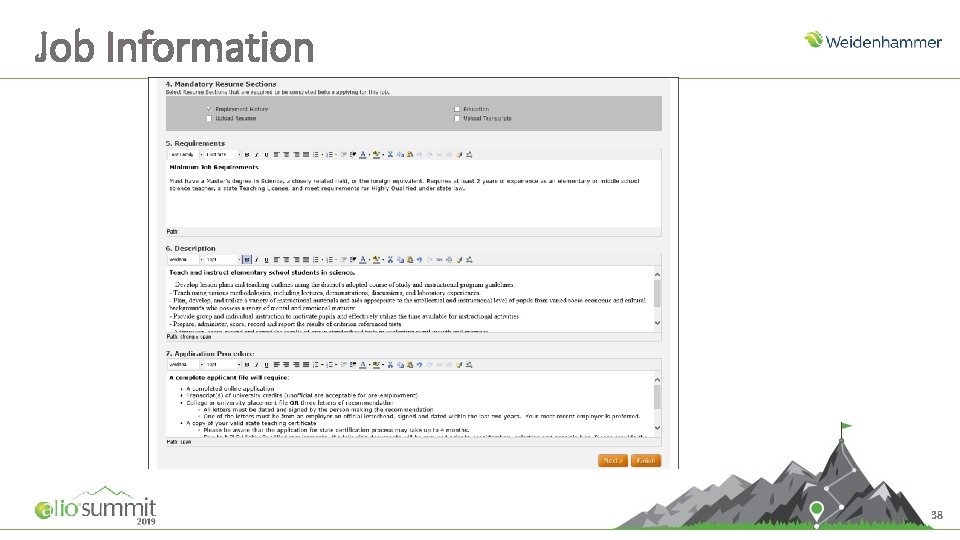Image resolution: width=960 pixels, height=540 pixels.
Task: Open highlight color picker in Description editor
Action: (377, 260)
